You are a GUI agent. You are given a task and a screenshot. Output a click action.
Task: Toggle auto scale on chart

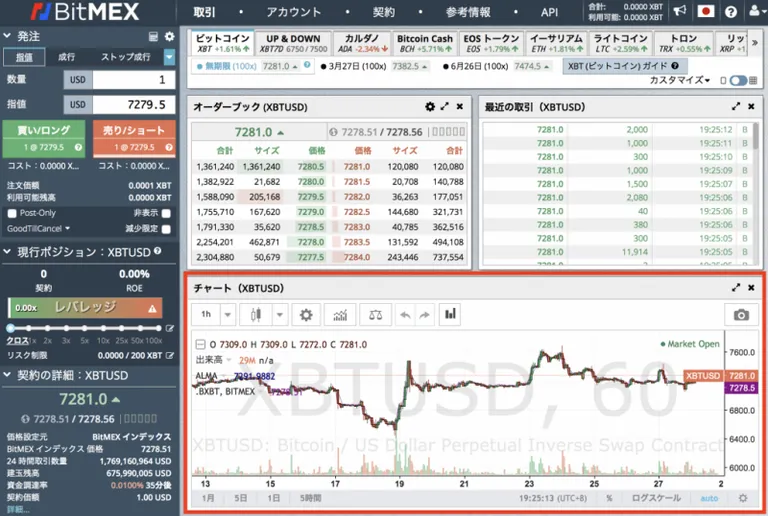pos(709,498)
